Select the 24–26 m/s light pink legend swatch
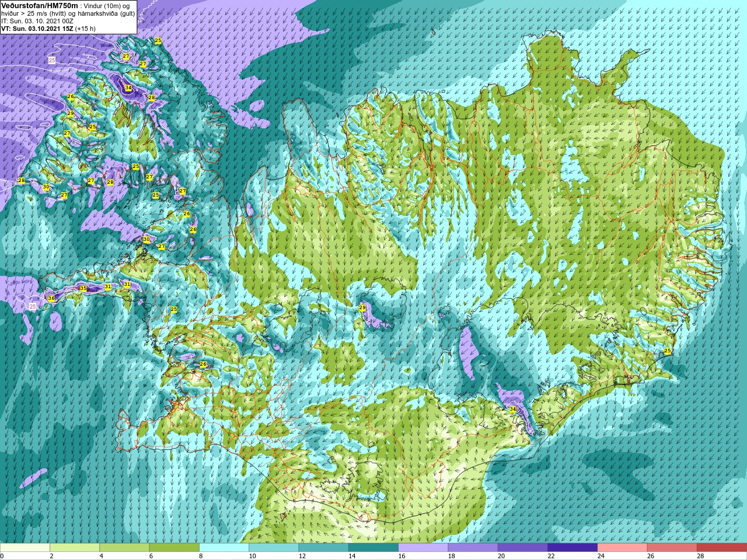 coord(622,548)
